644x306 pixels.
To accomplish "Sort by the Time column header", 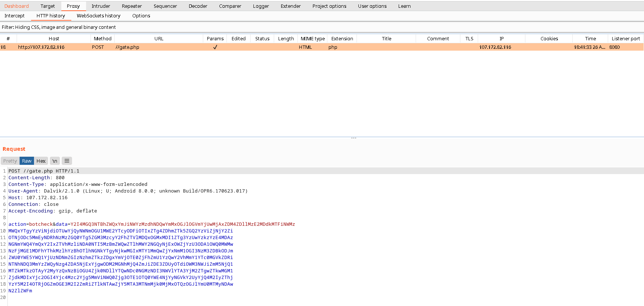I will click(x=590, y=38).
